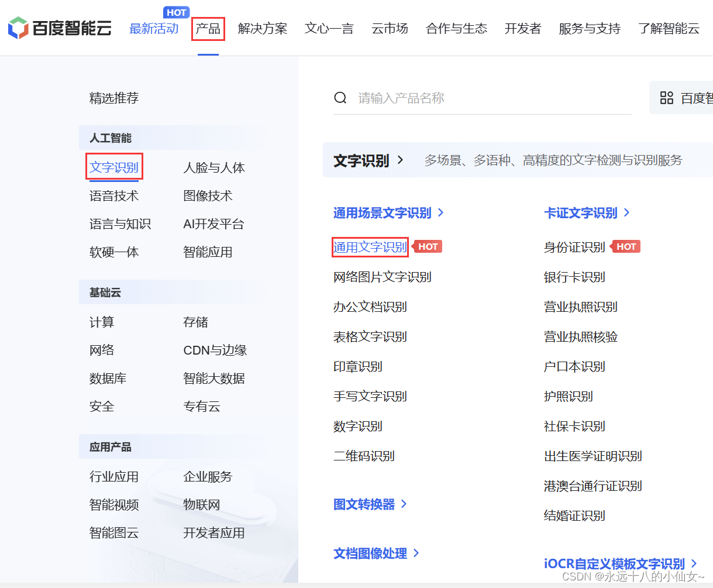Click the HOT badge above 最新活动

[x=176, y=12]
